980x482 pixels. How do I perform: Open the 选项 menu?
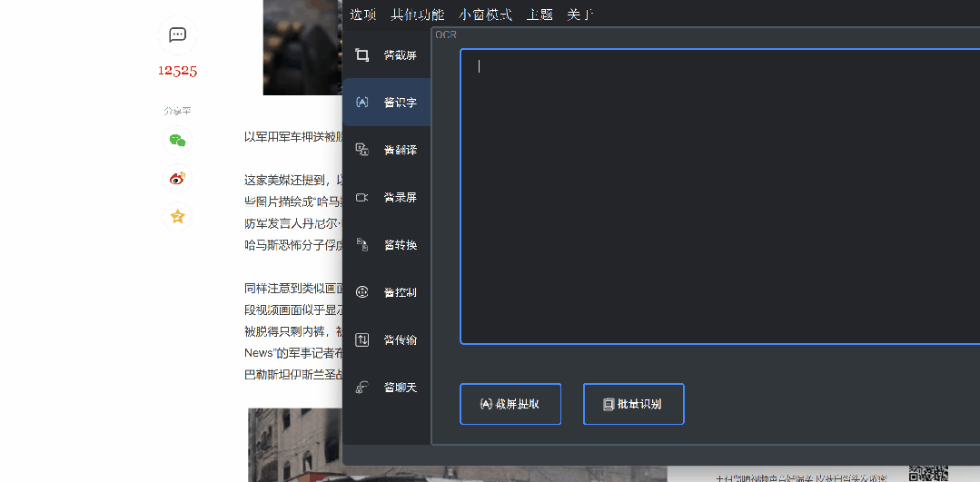pyautogui.click(x=363, y=15)
